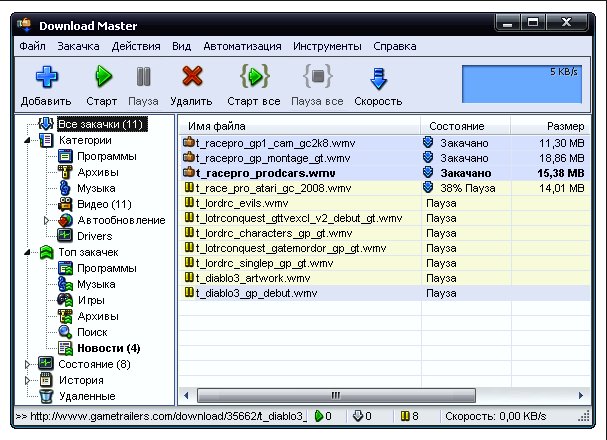Click the horizontal scrollbar thumb

(336, 395)
